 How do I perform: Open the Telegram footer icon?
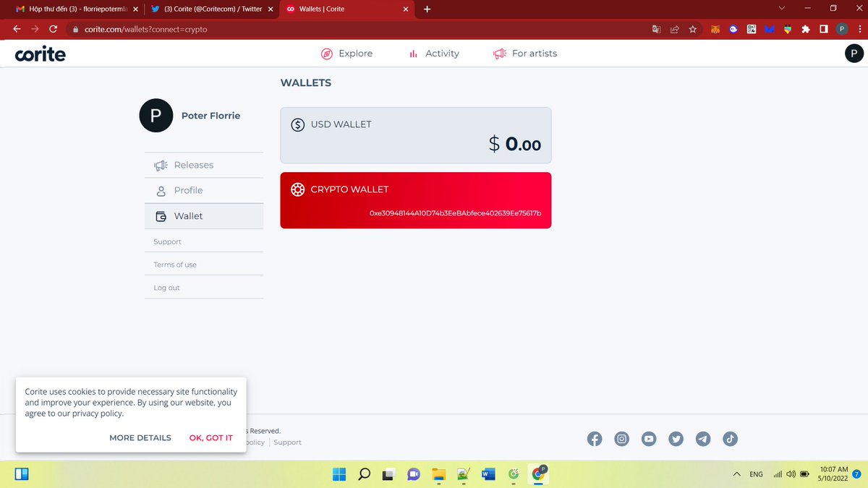(703, 439)
